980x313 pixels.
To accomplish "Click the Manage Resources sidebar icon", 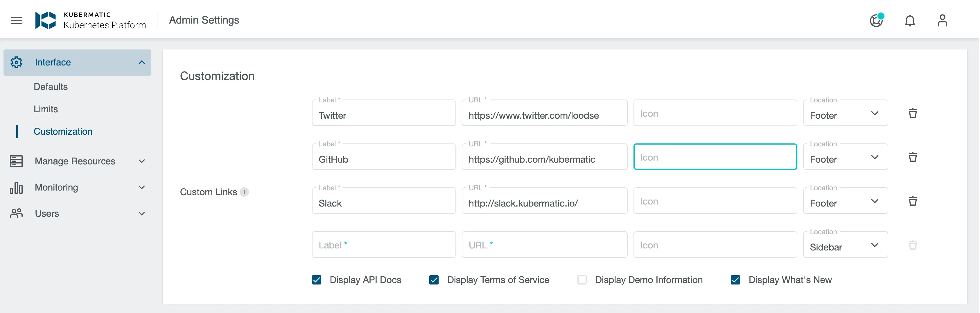I will click(16, 161).
